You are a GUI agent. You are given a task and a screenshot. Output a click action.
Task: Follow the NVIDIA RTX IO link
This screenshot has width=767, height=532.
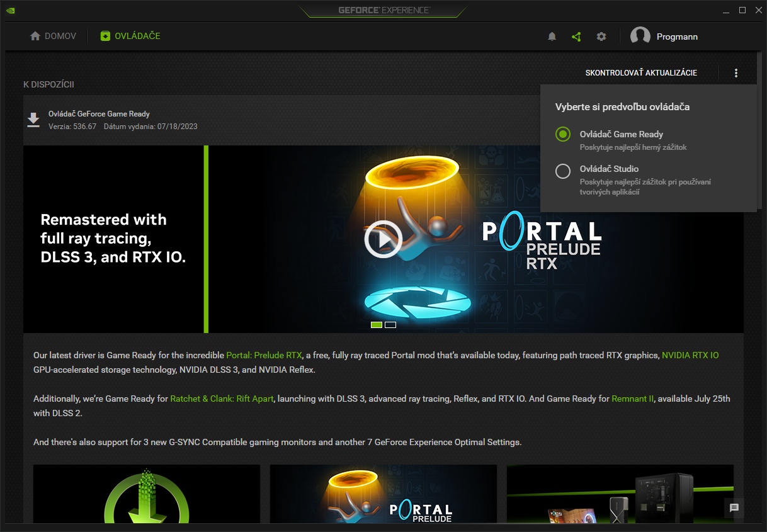(x=690, y=355)
